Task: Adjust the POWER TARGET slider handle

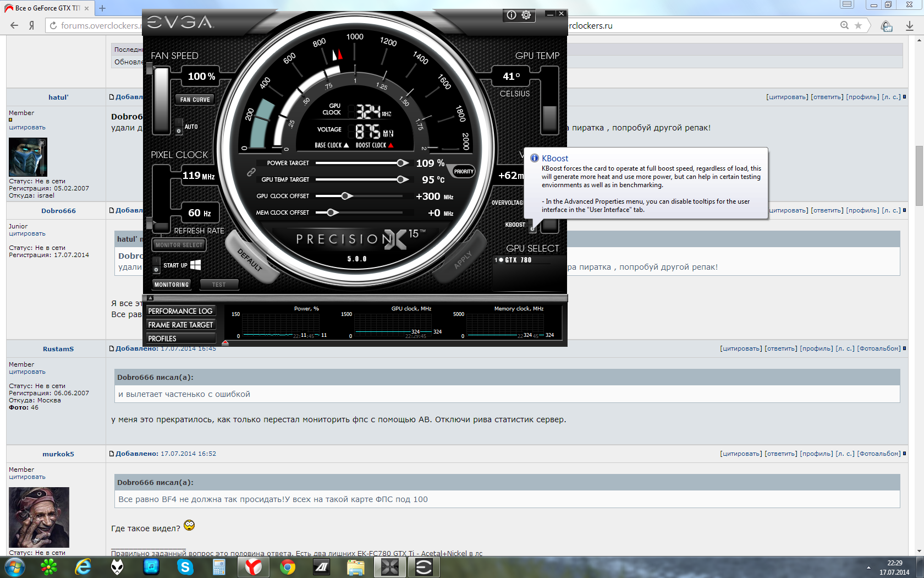Action: click(x=403, y=163)
